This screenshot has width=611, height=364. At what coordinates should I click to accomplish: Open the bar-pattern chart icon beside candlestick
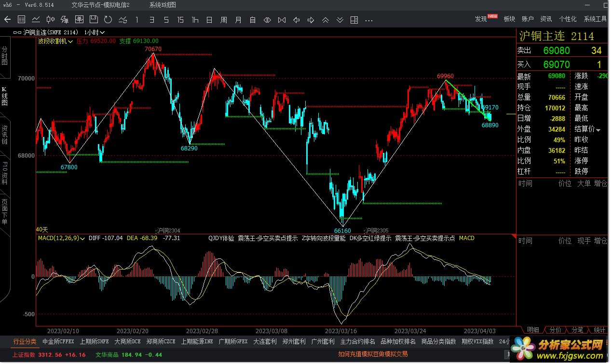(x=65, y=20)
